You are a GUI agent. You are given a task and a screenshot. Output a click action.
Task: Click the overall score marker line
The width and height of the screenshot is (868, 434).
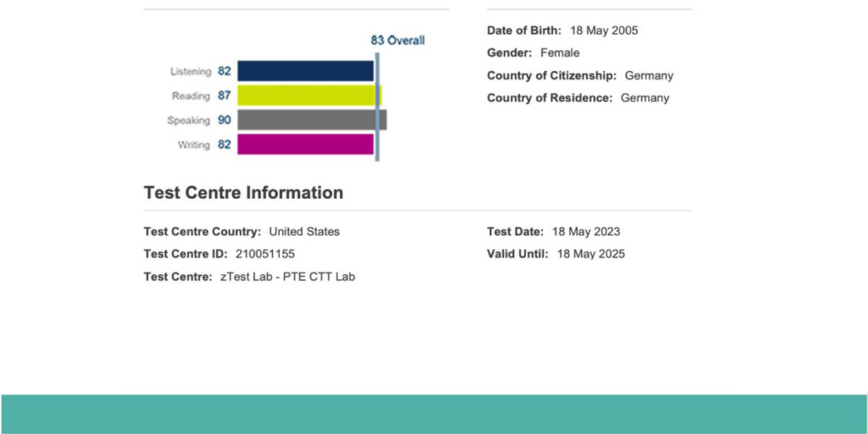pyautogui.click(x=376, y=109)
